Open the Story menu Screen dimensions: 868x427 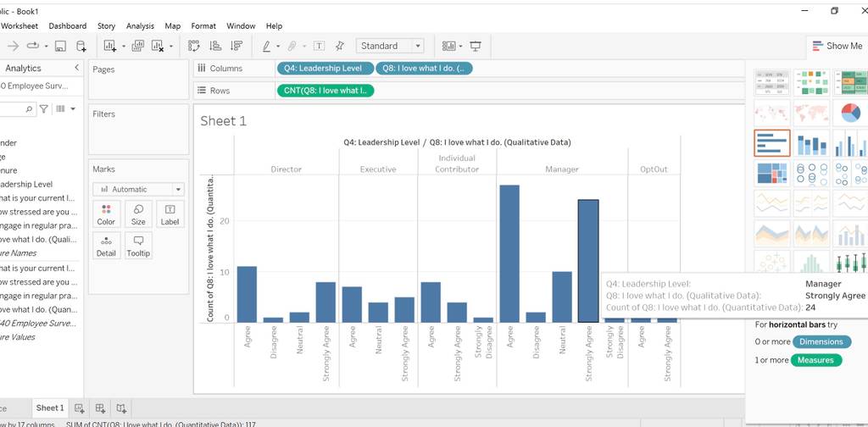pyautogui.click(x=106, y=26)
